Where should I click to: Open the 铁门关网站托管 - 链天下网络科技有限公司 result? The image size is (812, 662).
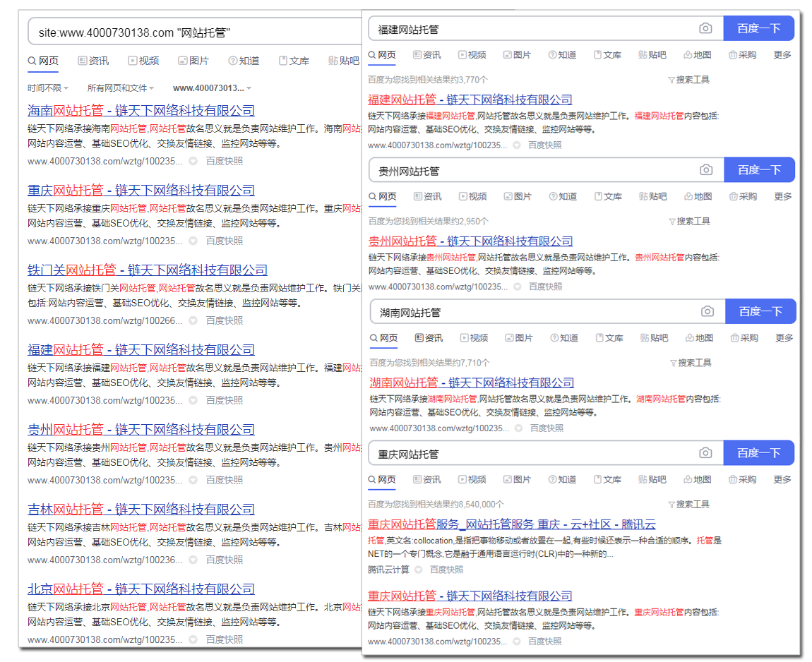148,270
